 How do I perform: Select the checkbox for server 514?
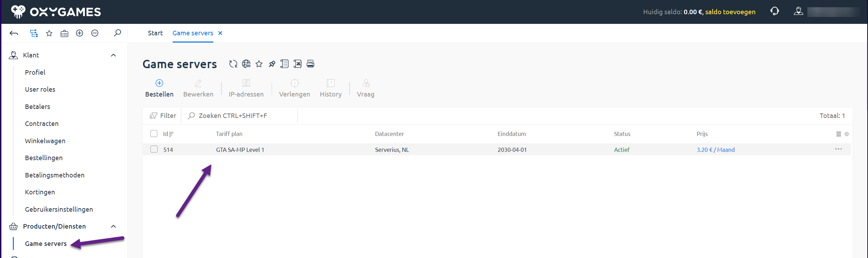154,149
